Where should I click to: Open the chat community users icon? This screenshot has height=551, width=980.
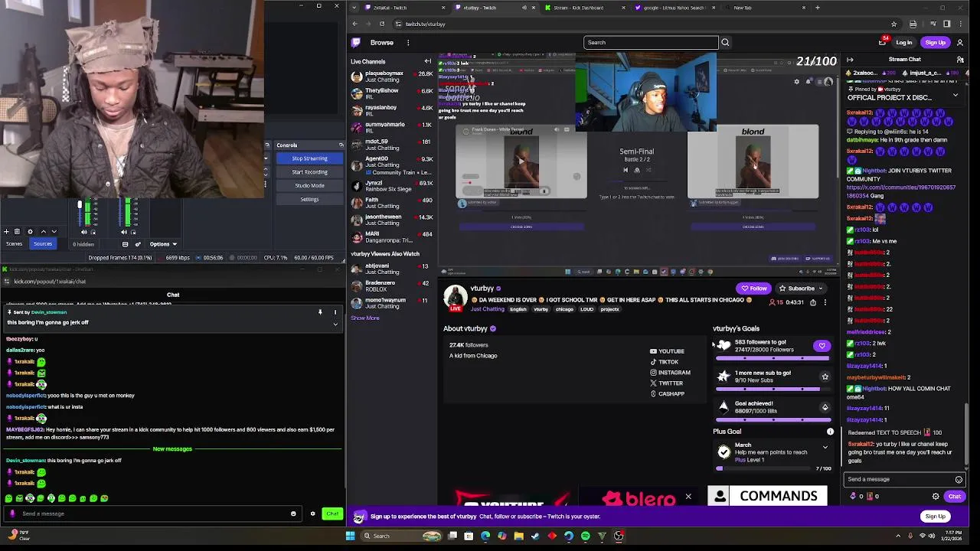click(960, 60)
